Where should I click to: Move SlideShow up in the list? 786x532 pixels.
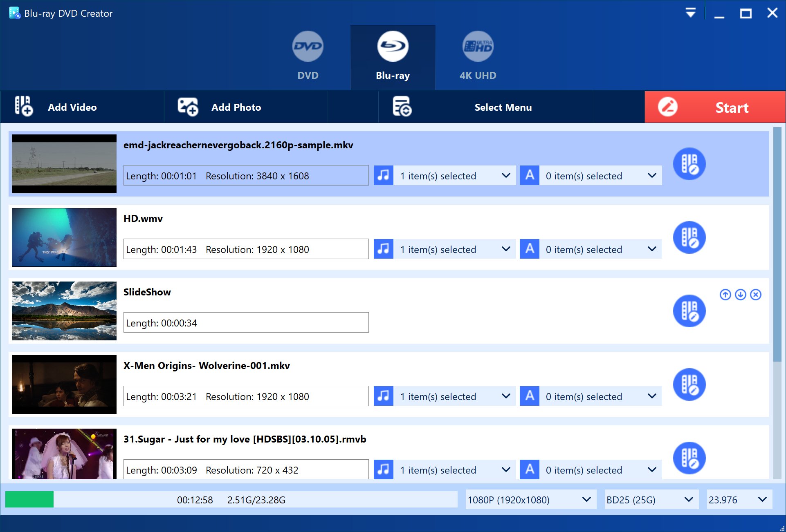[725, 295]
